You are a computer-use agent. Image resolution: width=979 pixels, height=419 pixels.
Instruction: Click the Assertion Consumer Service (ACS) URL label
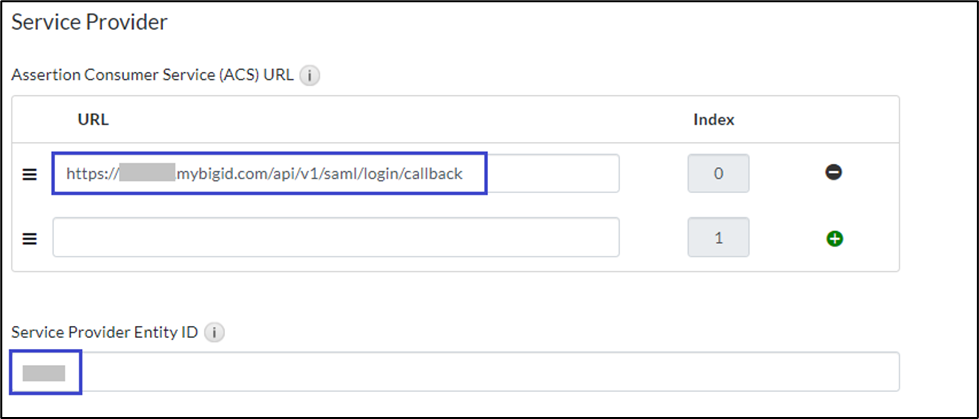[x=152, y=76]
